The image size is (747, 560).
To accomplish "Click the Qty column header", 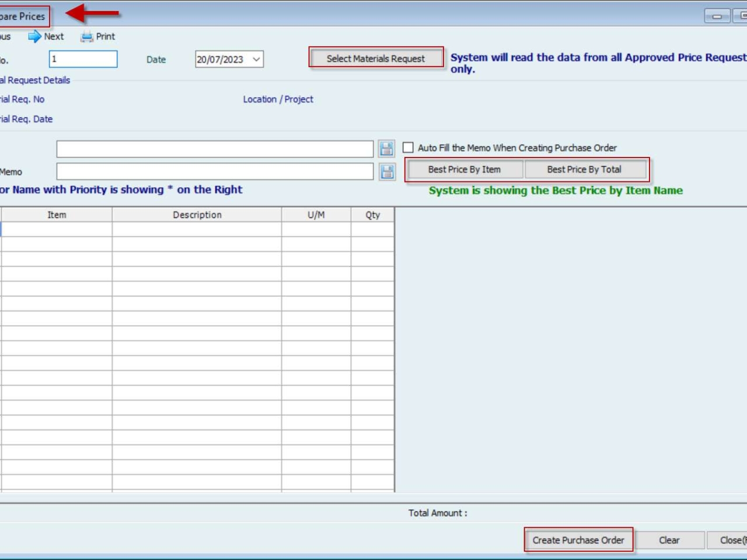I will (372, 215).
